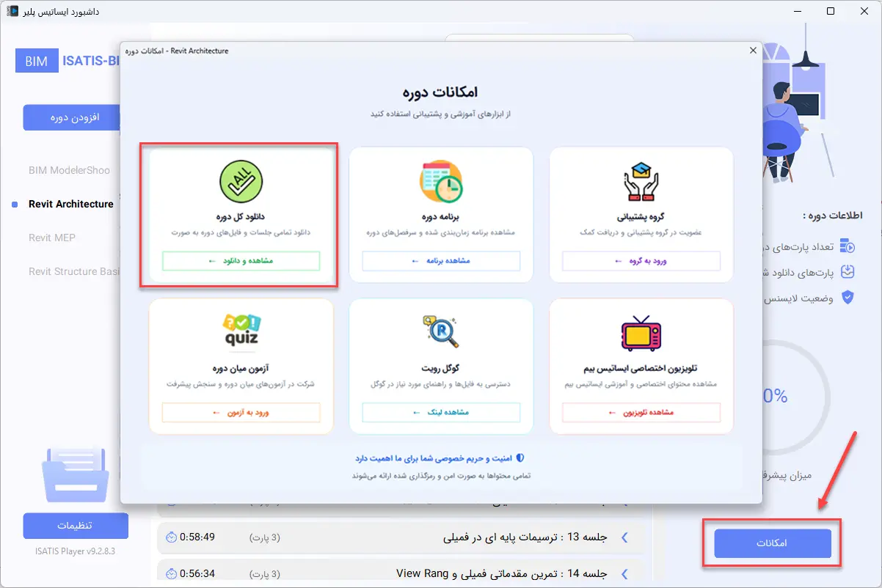
Task: Open تنظیمات settings button
Action: pyautogui.click(x=75, y=526)
